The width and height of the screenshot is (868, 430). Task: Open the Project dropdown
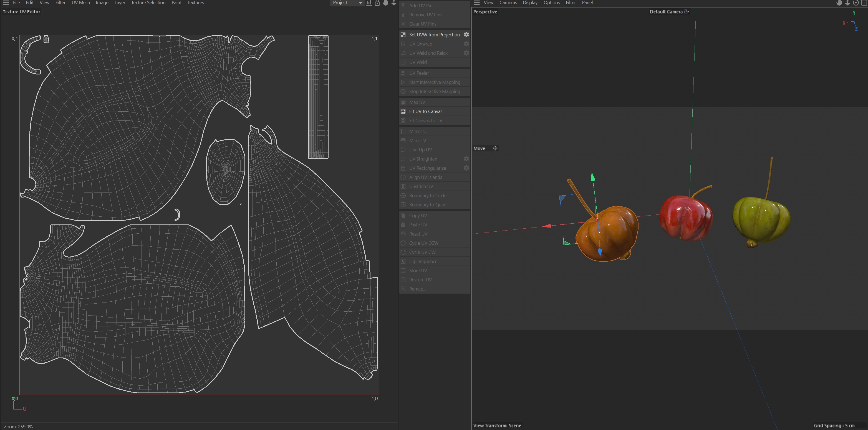pos(347,3)
